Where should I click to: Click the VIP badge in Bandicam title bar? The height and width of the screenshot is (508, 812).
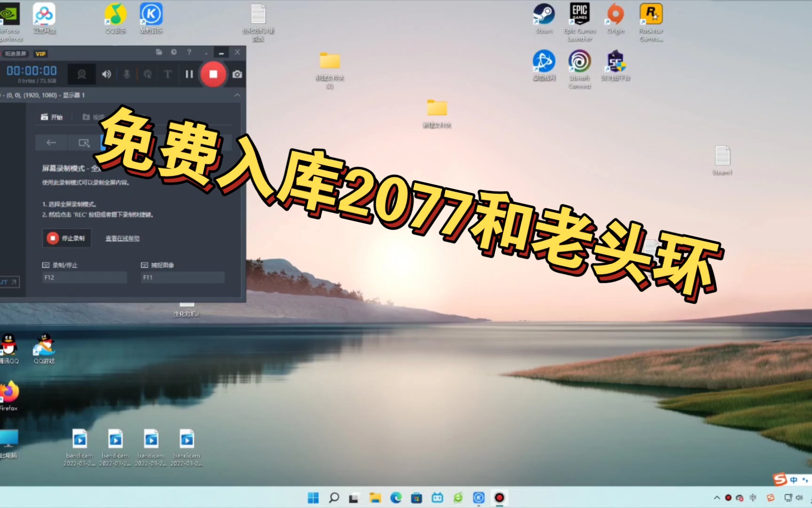point(40,54)
